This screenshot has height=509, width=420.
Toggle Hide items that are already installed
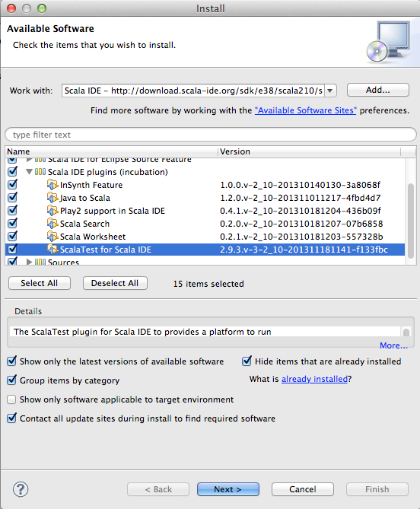tap(247, 361)
